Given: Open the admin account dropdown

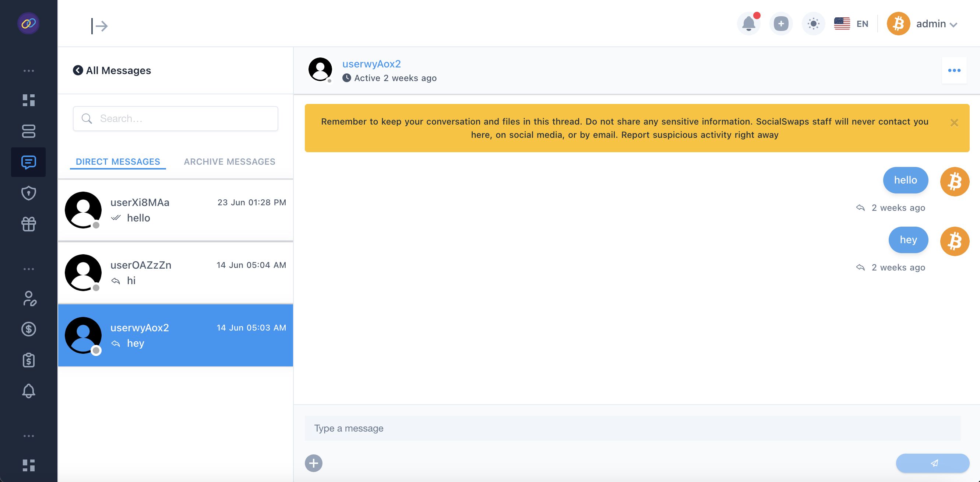Looking at the screenshot, I should [x=936, y=24].
